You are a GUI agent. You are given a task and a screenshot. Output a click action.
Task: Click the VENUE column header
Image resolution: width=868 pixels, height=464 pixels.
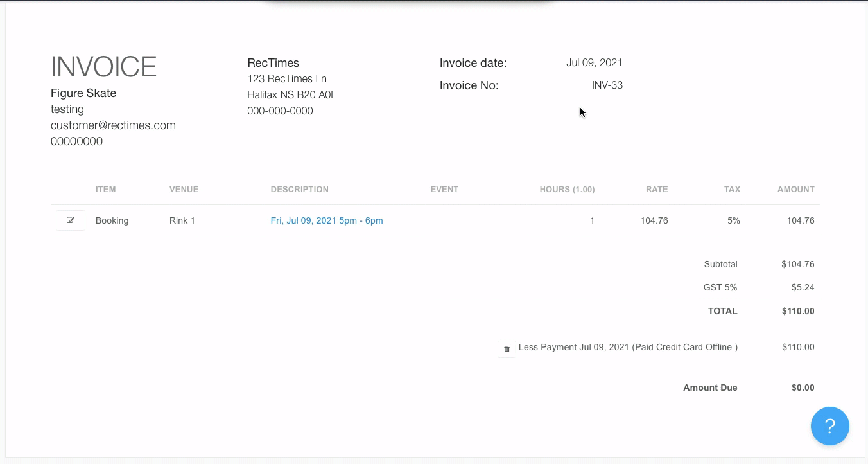click(x=184, y=190)
